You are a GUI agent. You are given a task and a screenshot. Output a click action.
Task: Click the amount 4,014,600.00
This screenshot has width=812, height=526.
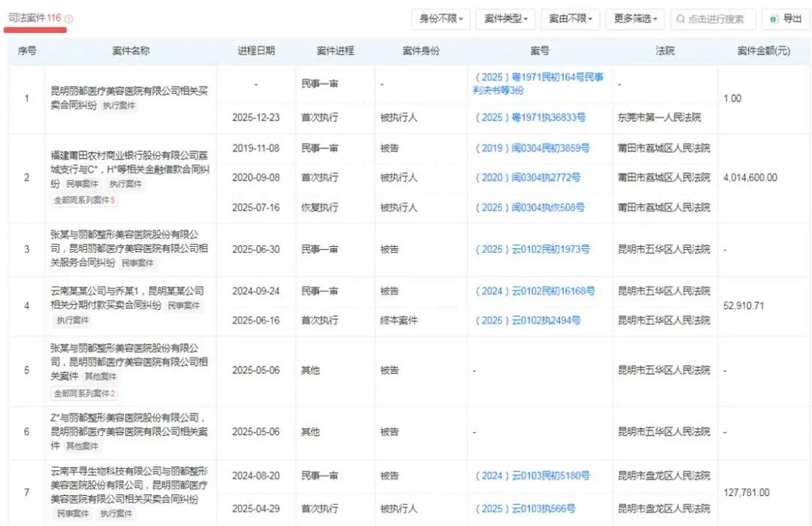[750, 178]
